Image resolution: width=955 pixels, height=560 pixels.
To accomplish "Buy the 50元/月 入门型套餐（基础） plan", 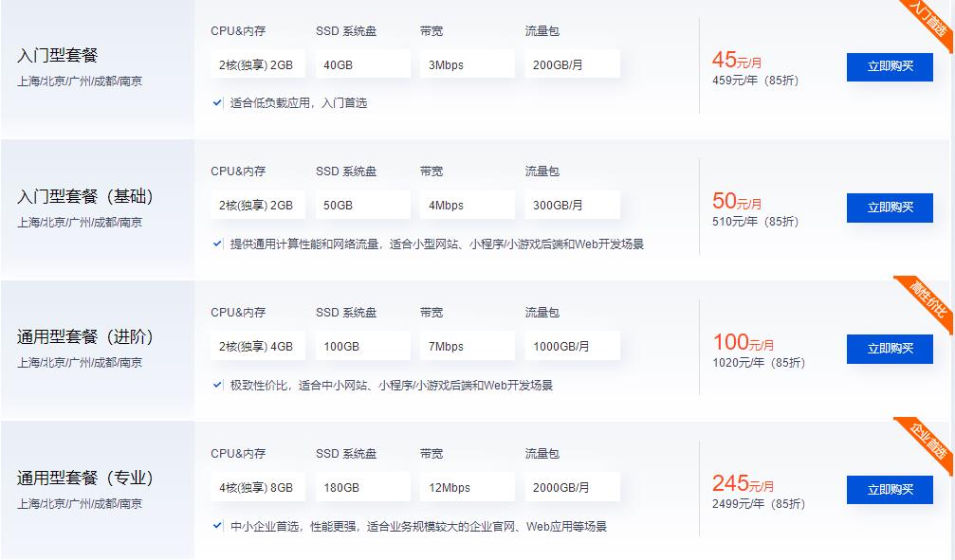I will 890,208.
